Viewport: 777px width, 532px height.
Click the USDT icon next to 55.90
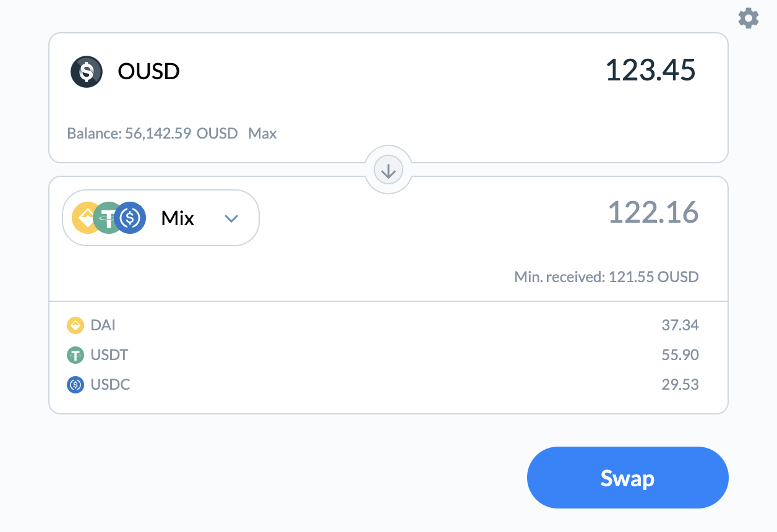coord(75,354)
